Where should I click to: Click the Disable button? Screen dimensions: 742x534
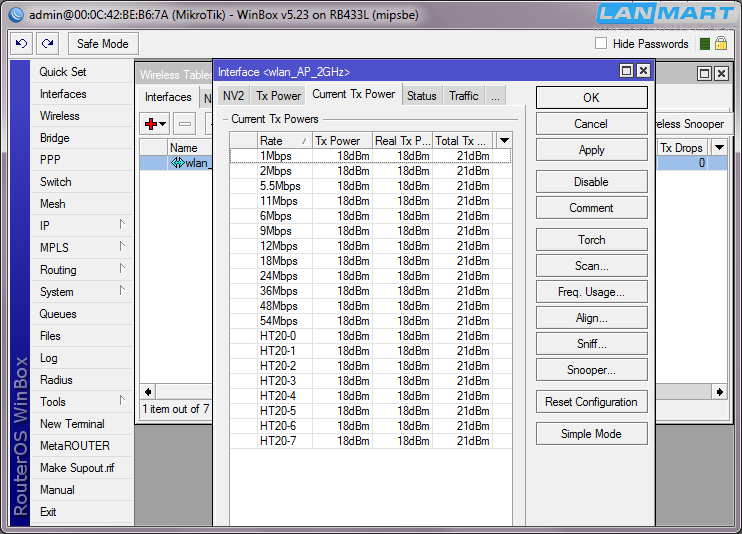click(591, 182)
